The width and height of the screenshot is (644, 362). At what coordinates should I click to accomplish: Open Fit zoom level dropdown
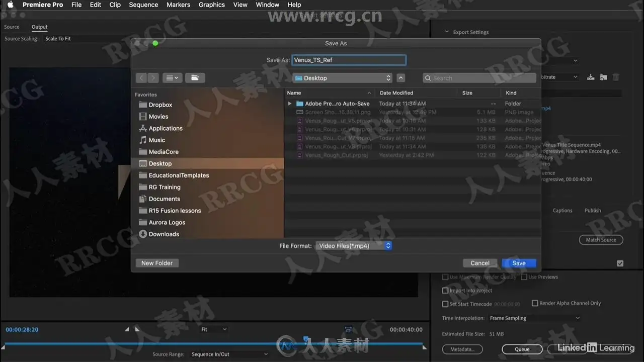click(213, 329)
